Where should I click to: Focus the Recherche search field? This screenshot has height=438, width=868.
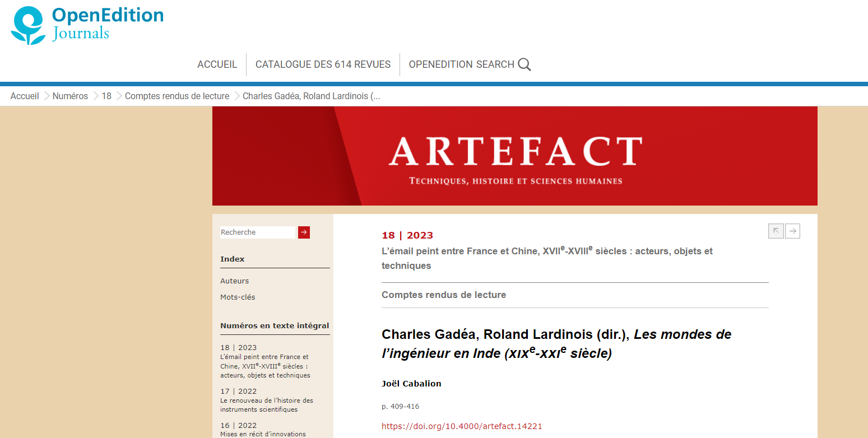click(257, 232)
